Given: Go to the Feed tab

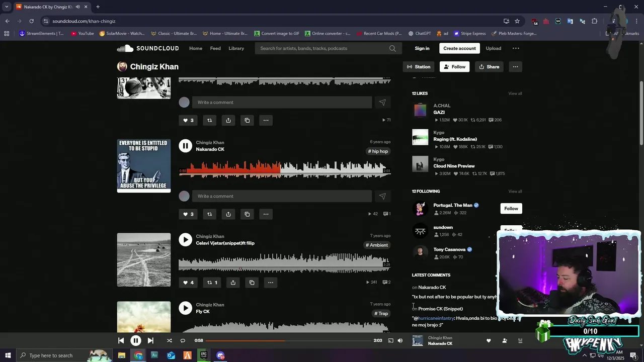Looking at the screenshot, I should (x=215, y=48).
